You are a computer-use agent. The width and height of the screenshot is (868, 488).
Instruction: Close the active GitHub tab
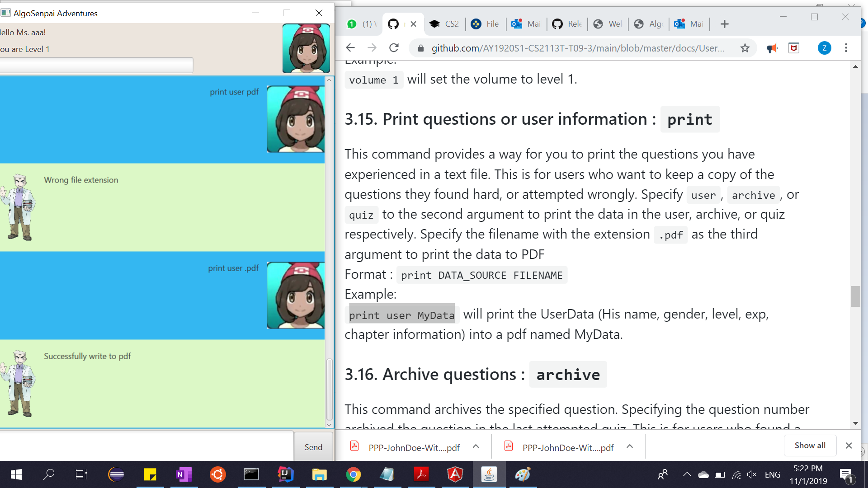click(413, 24)
